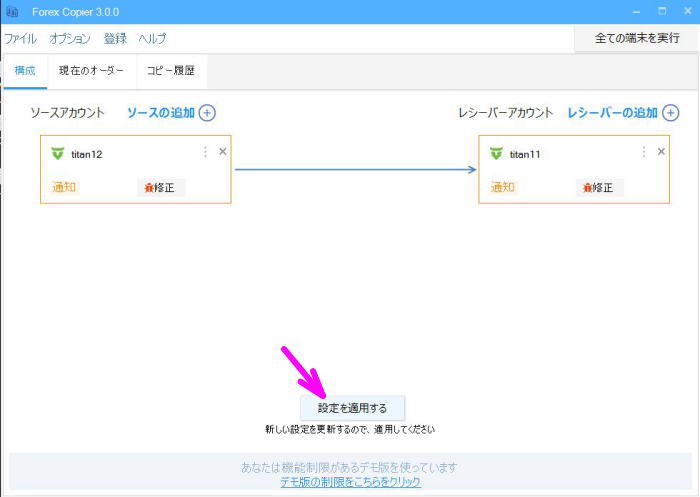Open the 登録 menu
The height and width of the screenshot is (497, 700).
(115, 38)
